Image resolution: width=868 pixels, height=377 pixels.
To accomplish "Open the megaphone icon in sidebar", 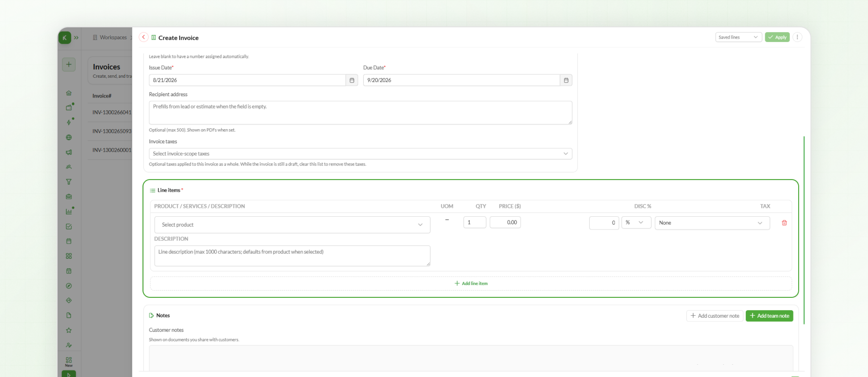I will 69,152.
